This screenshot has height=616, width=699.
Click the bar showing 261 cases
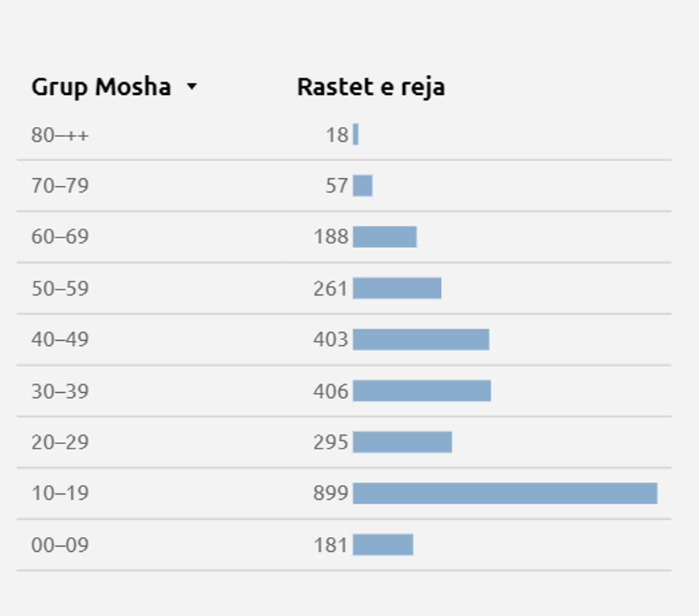pyautogui.click(x=397, y=288)
